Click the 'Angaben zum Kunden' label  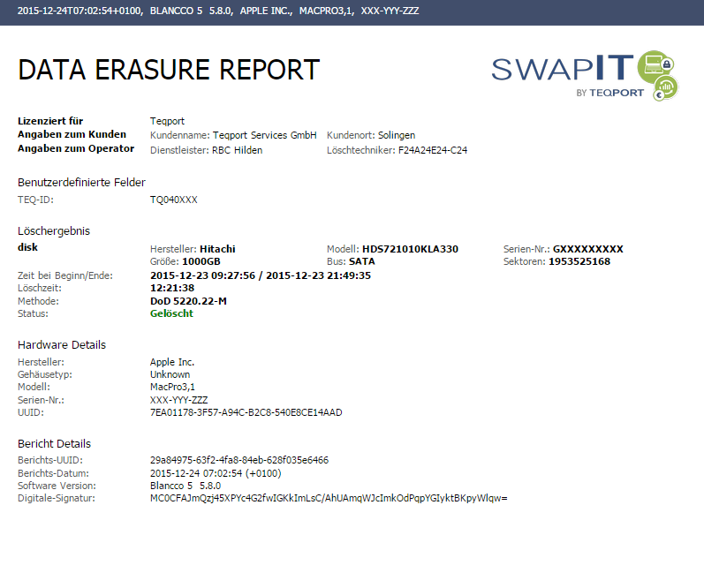[72, 135]
